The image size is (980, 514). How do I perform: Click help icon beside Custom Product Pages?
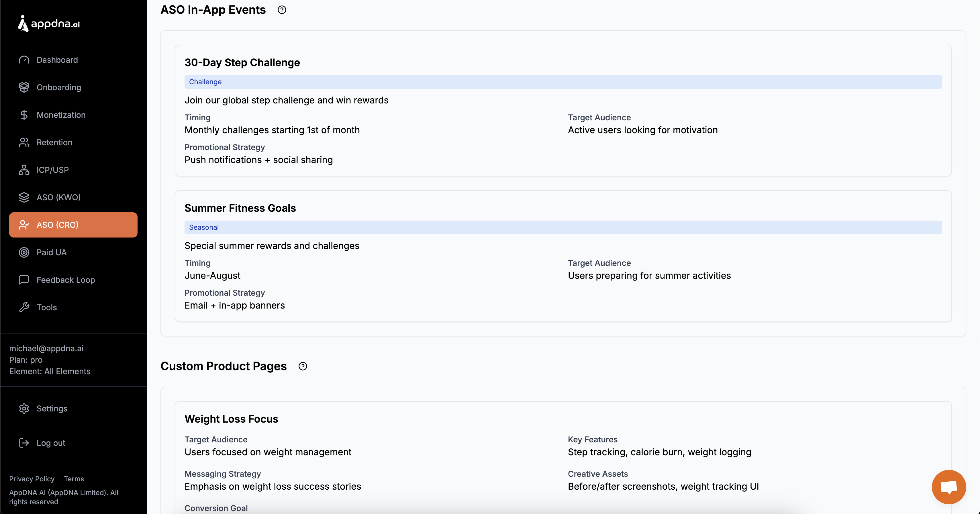pyautogui.click(x=303, y=366)
